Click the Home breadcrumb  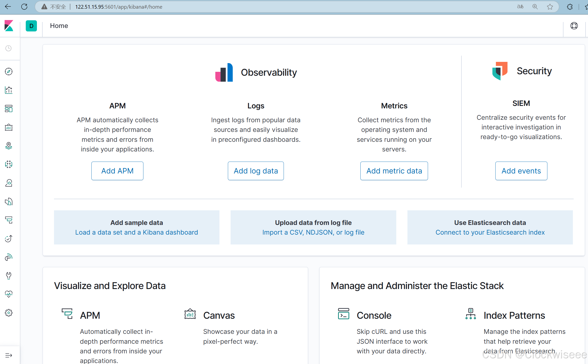(59, 26)
